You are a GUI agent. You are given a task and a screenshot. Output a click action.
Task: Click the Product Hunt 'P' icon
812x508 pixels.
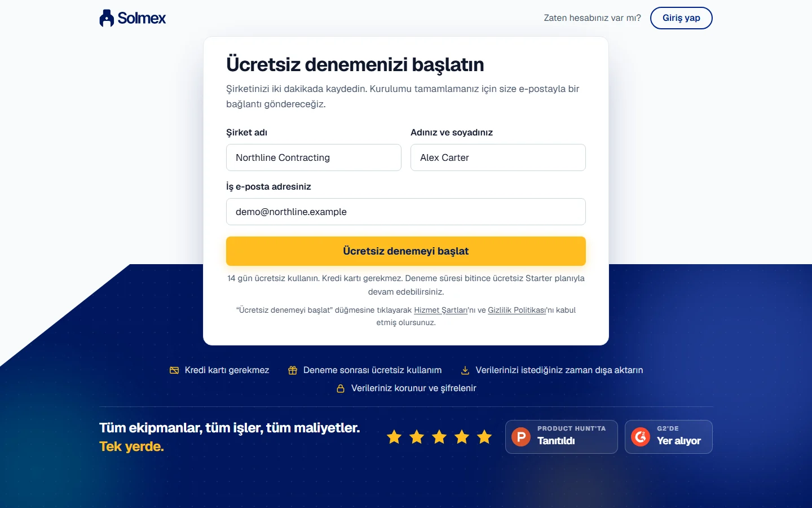tap(521, 437)
